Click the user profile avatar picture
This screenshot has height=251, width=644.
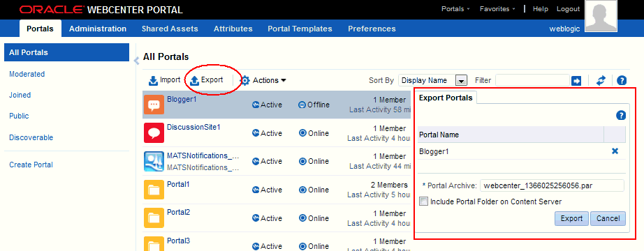click(x=601, y=16)
